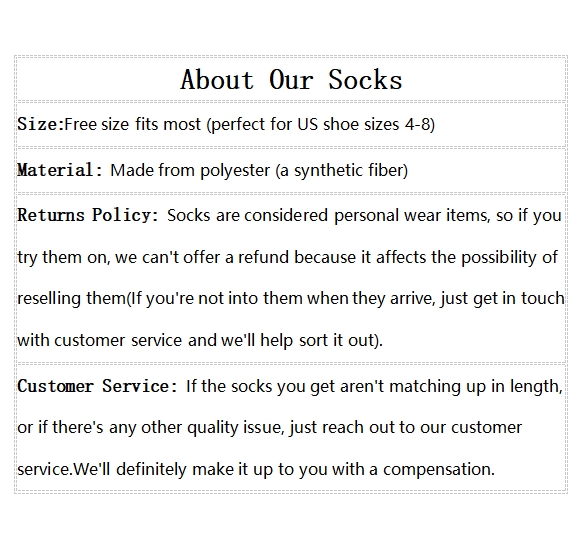
Task: Click the 'Material:' label
Action: click(60, 170)
